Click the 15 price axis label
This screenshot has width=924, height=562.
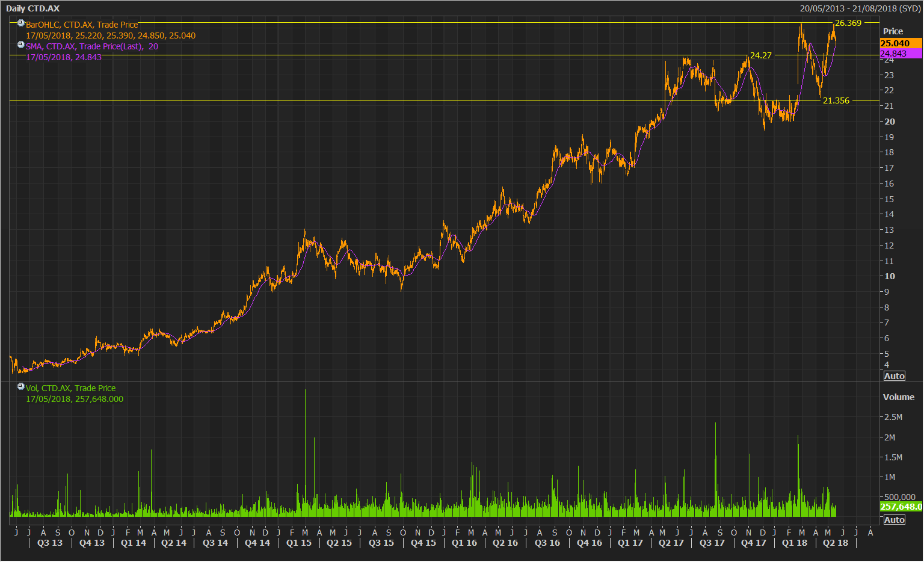pos(889,199)
